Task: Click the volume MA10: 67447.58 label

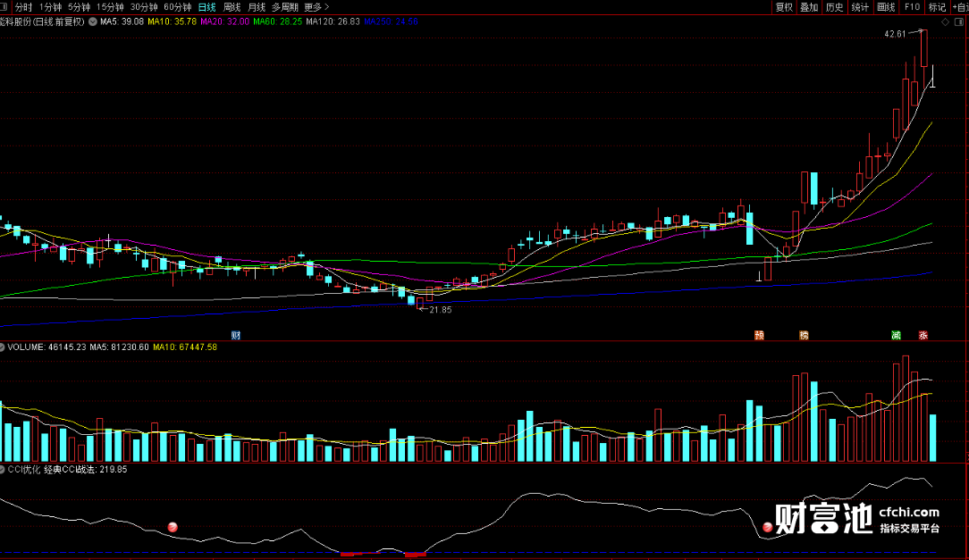Action: pyautogui.click(x=185, y=347)
